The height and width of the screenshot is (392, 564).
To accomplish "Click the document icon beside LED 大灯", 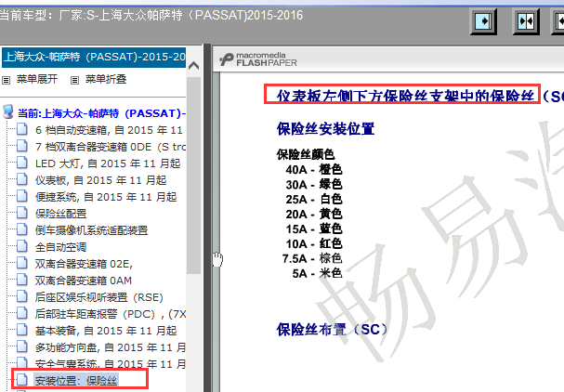I will [x=22, y=163].
